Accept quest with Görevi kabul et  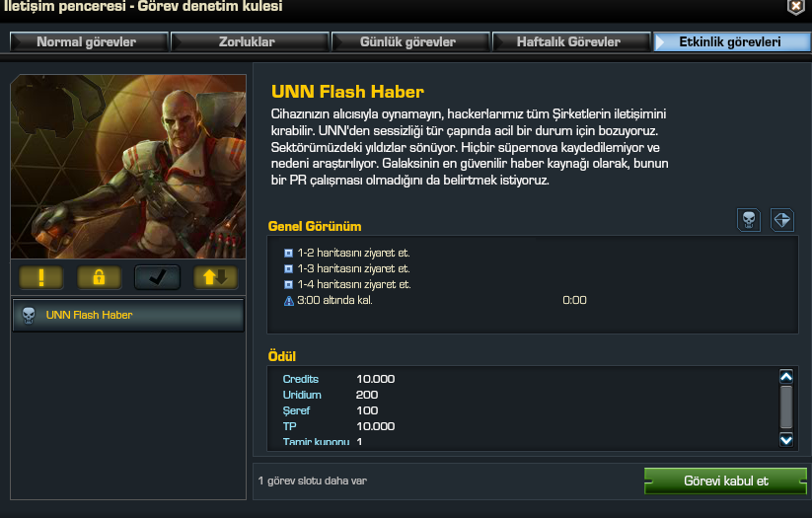pyautogui.click(x=725, y=481)
